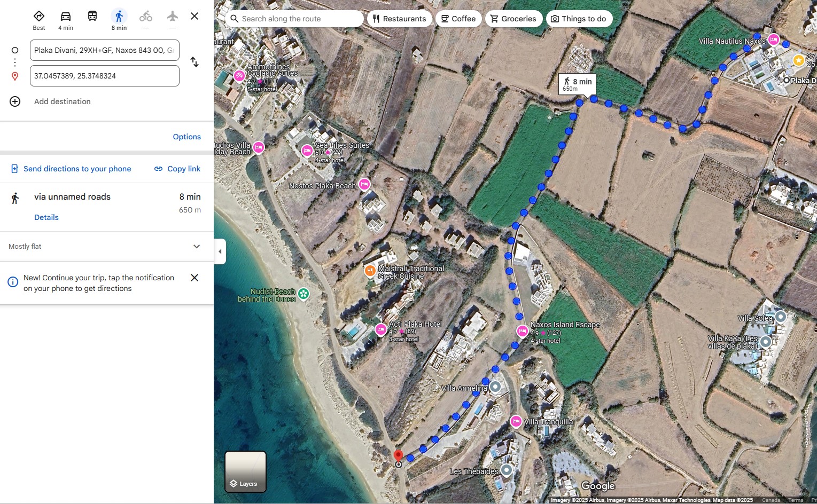
Task: Send directions to your phone
Action: [71, 169]
